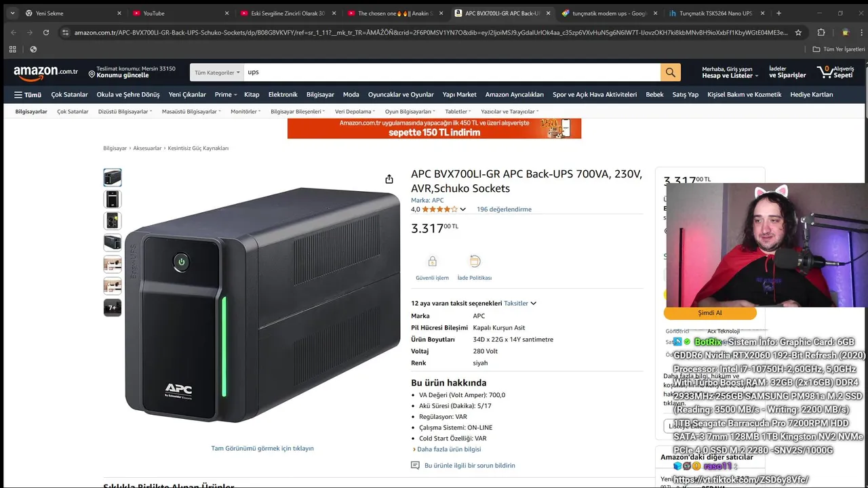Click browser forward arrow
The image size is (868, 488).
coord(29,32)
